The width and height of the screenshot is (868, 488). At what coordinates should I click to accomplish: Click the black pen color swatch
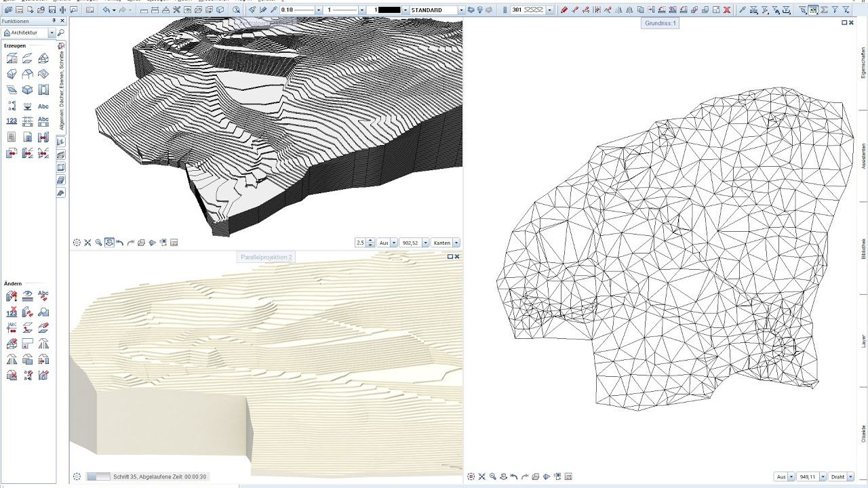(x=389, y=10)
